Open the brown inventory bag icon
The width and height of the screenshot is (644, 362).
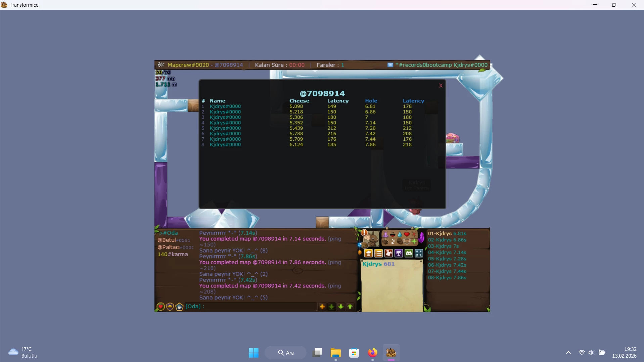(364, 245)
